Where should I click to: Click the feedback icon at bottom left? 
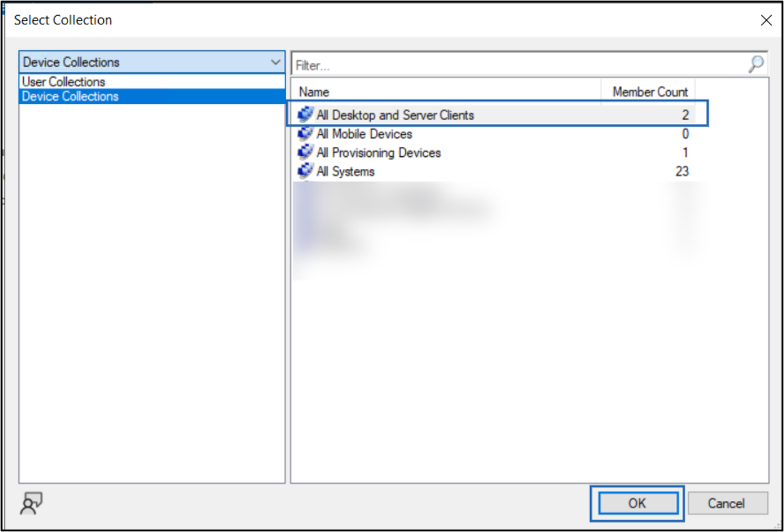pos(31,504)
